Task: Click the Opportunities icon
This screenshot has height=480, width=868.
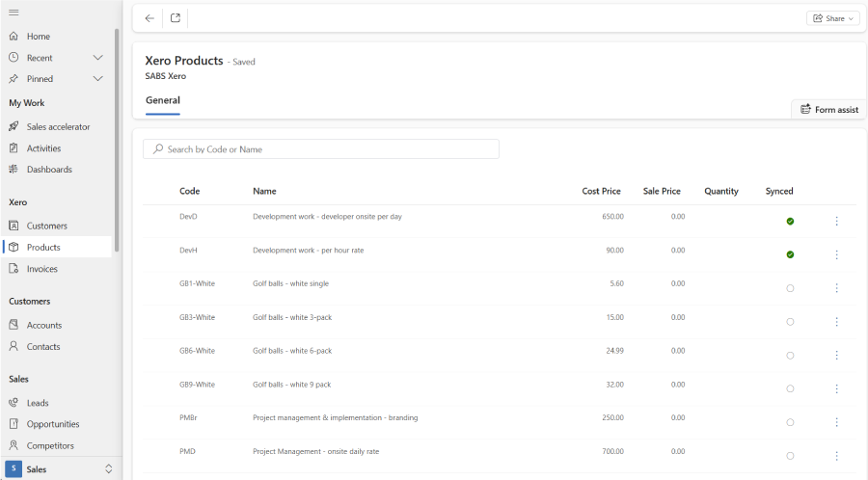Action: pos(14,424)
